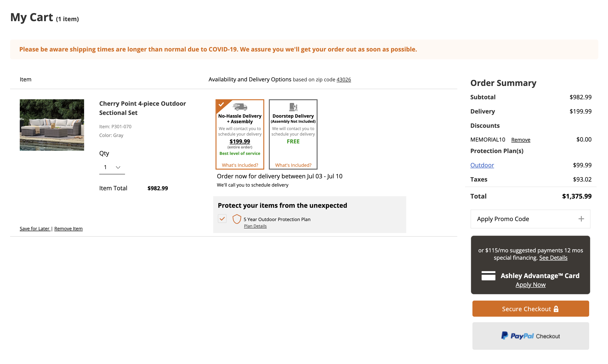Click the Doorstep Delivery person icon
This screenshot has height=364, width=608.
pyautogui.click(x=293, y=107)
